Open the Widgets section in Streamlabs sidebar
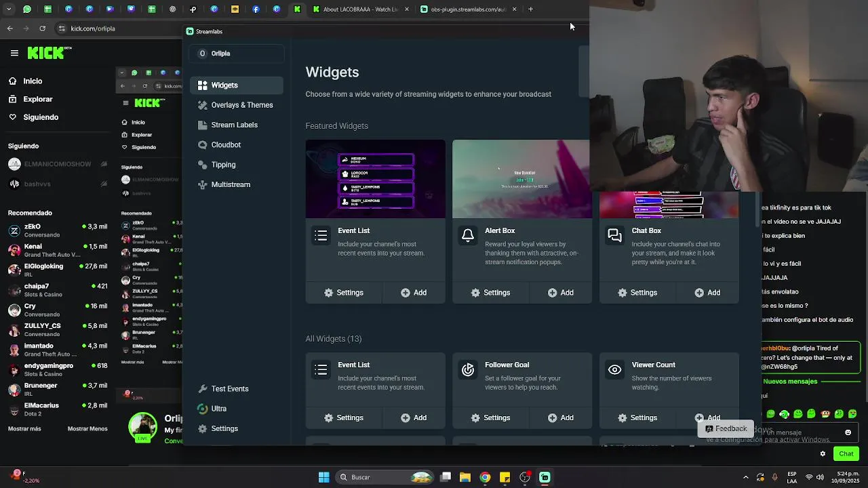The image size is (868, 488). tap(236, 85)
